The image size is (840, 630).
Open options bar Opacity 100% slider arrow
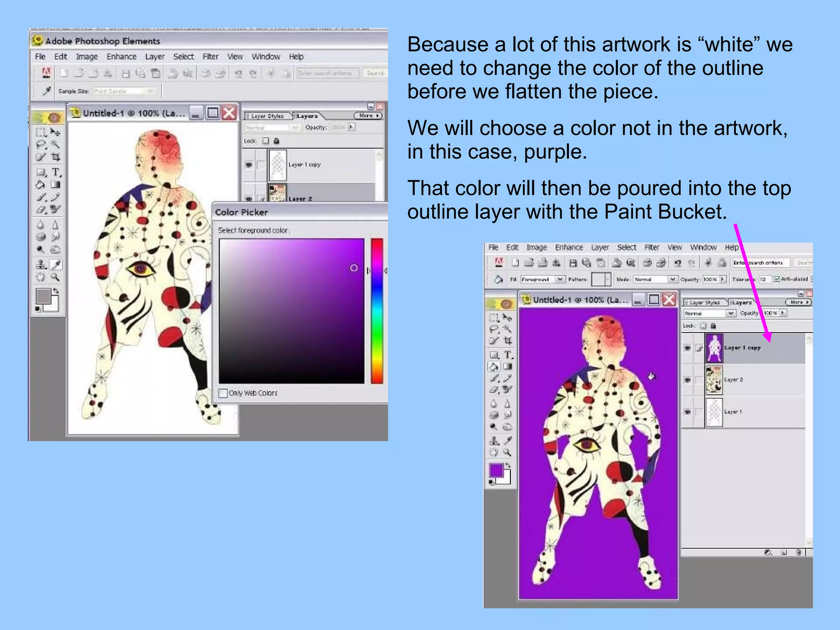[x=723, y=279]
